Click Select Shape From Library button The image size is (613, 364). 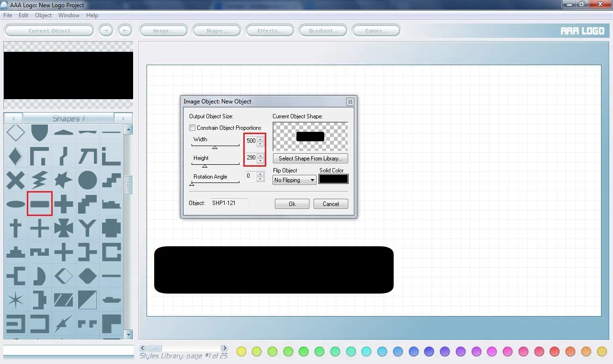pos(310,159)
